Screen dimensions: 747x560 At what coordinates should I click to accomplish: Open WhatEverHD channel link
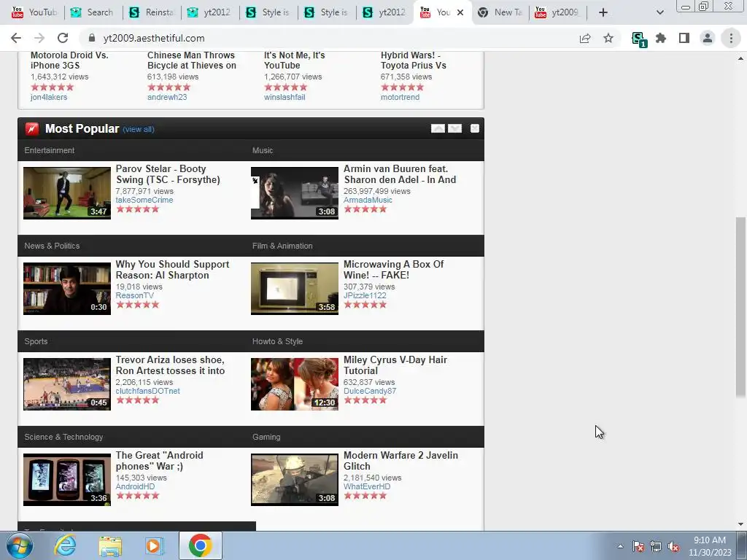367,486
